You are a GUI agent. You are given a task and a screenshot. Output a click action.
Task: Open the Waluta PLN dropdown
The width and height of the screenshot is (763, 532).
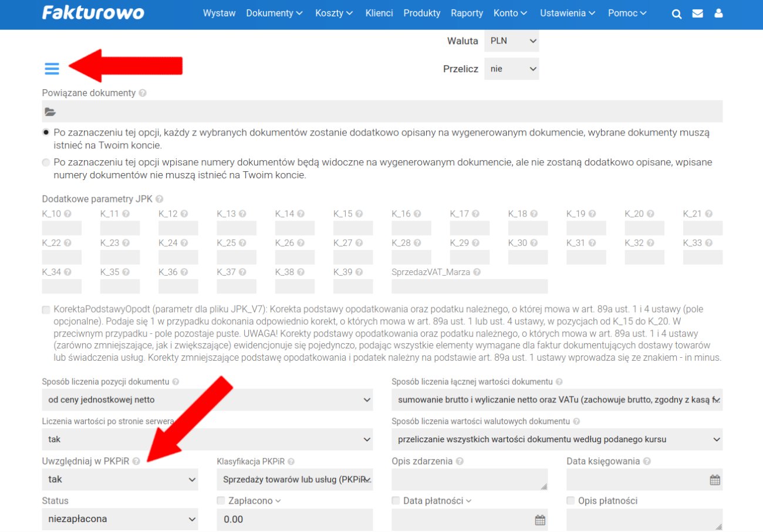[x=511, y=41]
